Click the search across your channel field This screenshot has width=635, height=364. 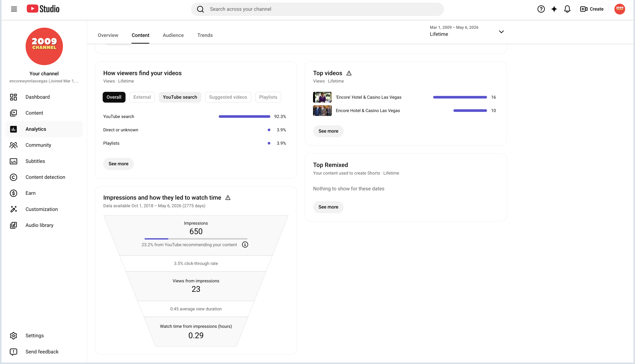click(317, 9)
